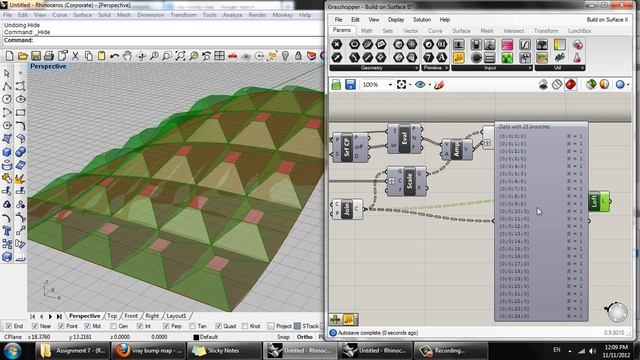Save the Grasshopper document with blue floppy

(350, 84)
